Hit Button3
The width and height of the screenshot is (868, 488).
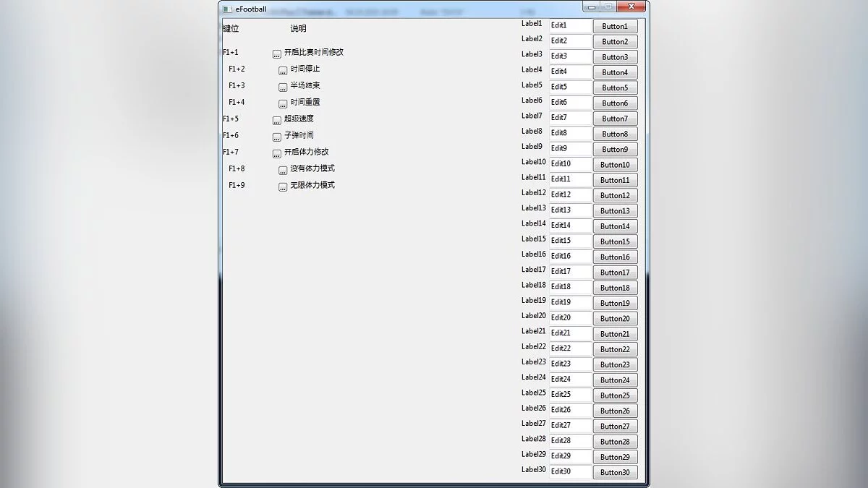616,57
